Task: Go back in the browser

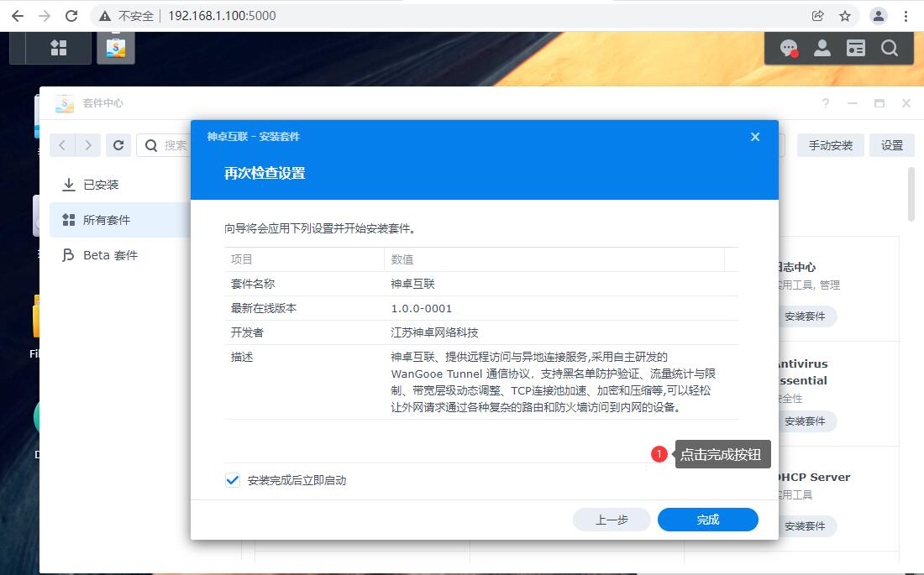Action: [18, 16]
